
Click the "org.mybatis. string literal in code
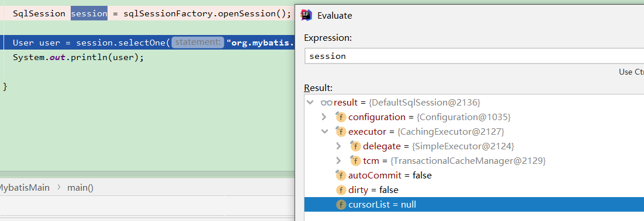pyautogui.click(x=261, y=43)
